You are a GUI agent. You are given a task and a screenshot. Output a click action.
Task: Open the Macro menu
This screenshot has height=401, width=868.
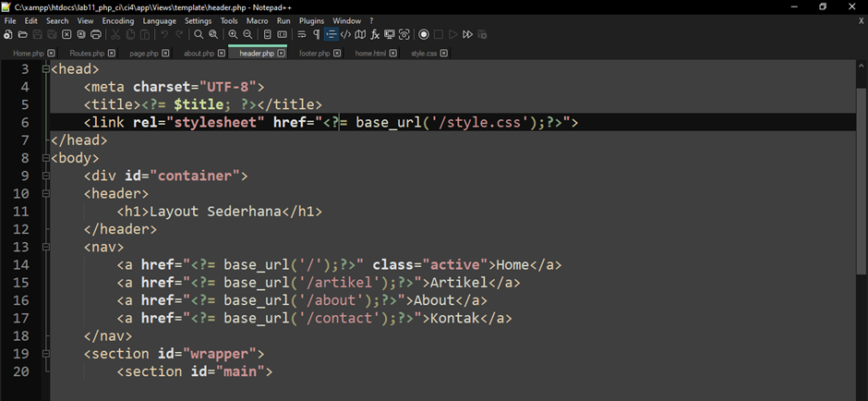point(258,21)
